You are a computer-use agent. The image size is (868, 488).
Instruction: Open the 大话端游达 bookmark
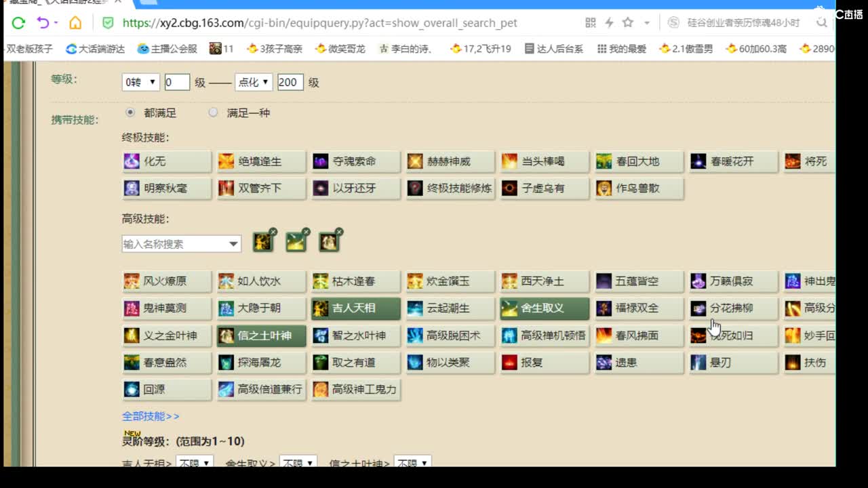[x=96, y=49]
